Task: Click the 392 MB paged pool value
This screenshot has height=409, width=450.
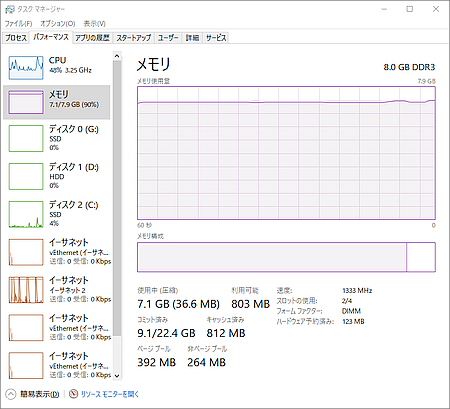Action: tap(156, 362)
